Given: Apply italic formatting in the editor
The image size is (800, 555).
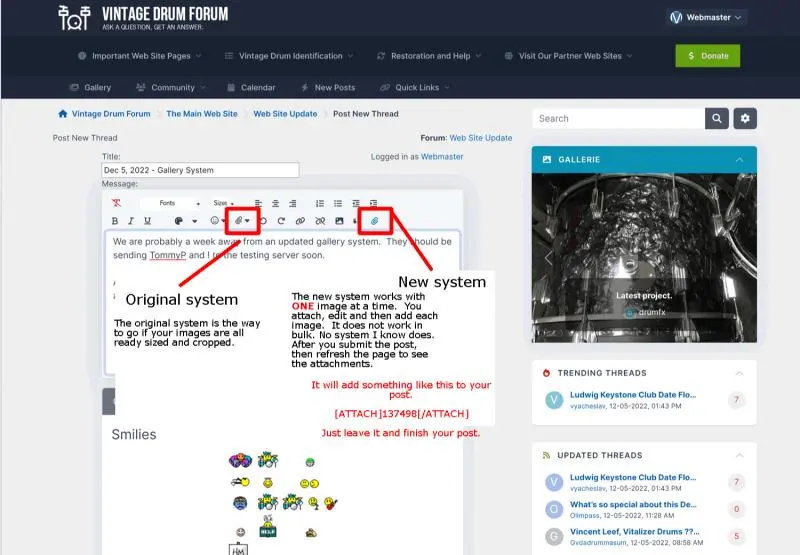Looking at the screenshot, I should click(131, 221).
